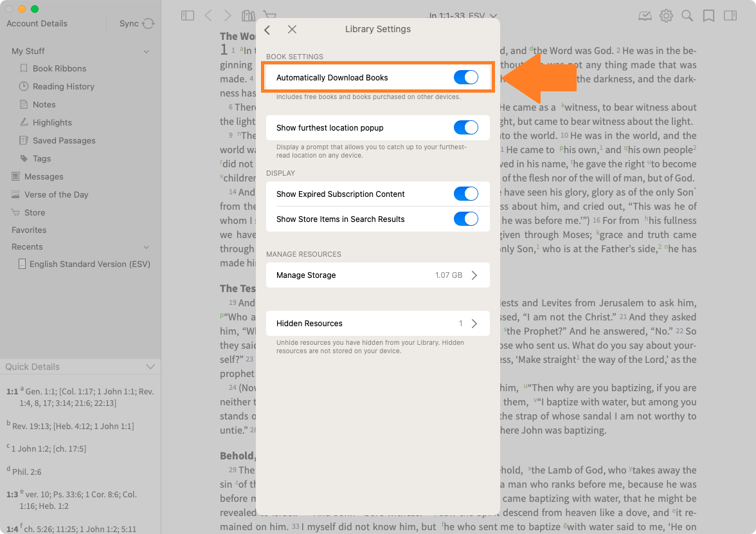756x534 pixels.
Task: Open the library books icon
Action: point(248,15)
